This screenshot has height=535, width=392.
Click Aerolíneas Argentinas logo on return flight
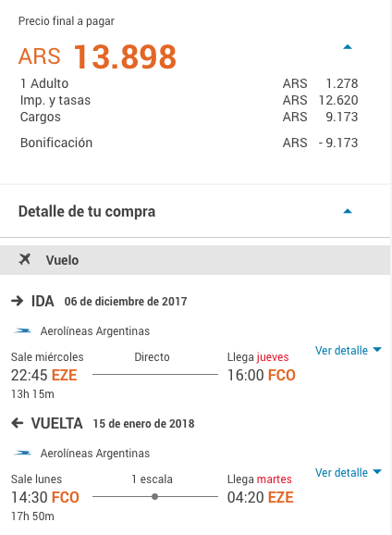click(22, 453)
